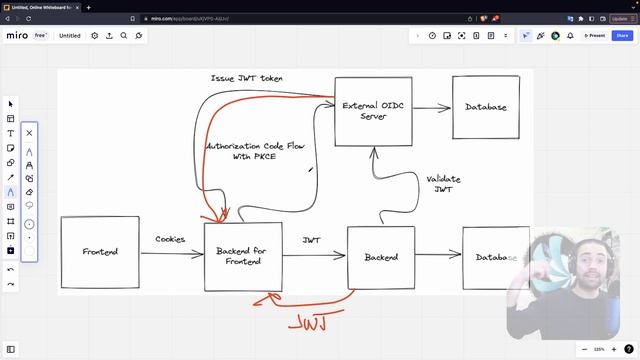
Task: Pick the small dot pen thickness preset
Action: (x=29, y=238)
